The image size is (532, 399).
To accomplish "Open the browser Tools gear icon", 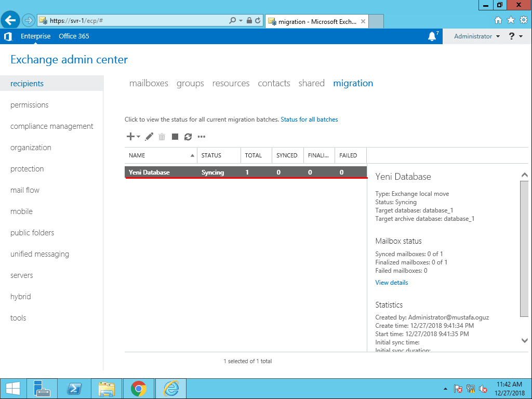I will click(524, 20).
